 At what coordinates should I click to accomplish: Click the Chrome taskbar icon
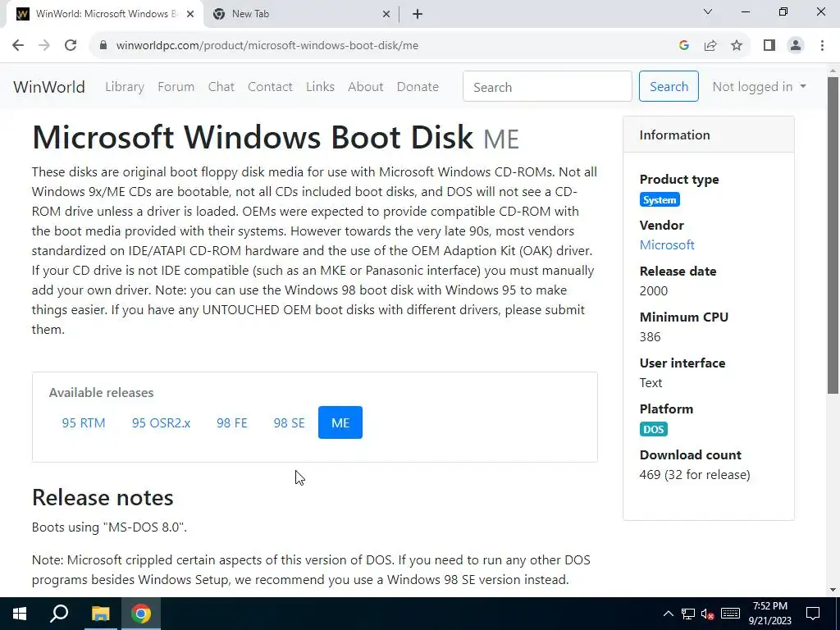coord(141,614)
